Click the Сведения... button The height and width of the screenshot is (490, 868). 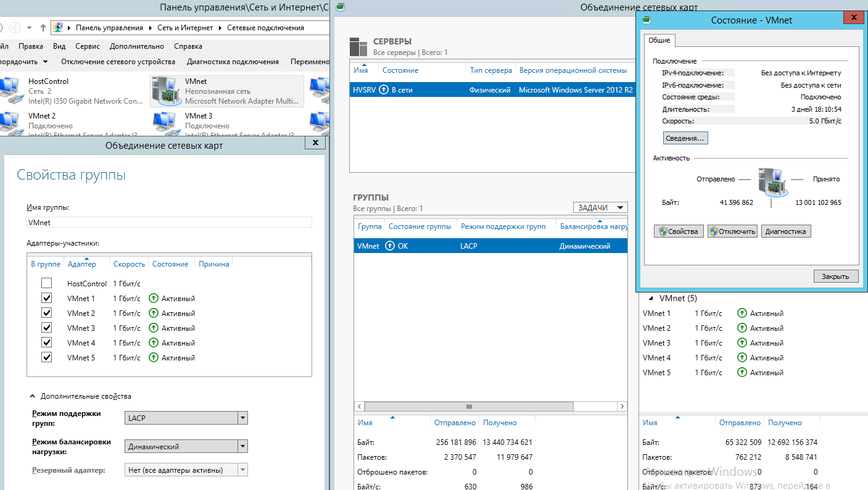[685, 138]
